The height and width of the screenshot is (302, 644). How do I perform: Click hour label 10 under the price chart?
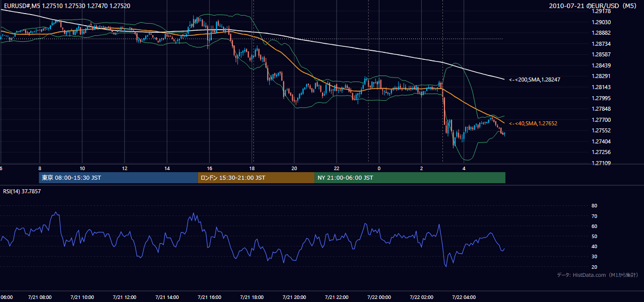(x=82, y=168)
